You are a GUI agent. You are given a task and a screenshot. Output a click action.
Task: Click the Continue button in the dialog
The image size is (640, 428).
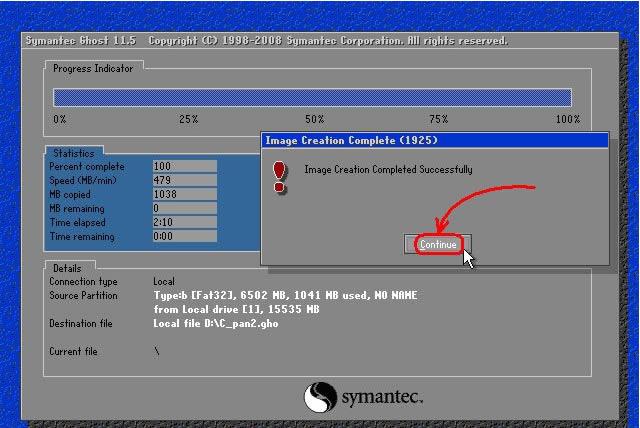[x=438, y=244]
